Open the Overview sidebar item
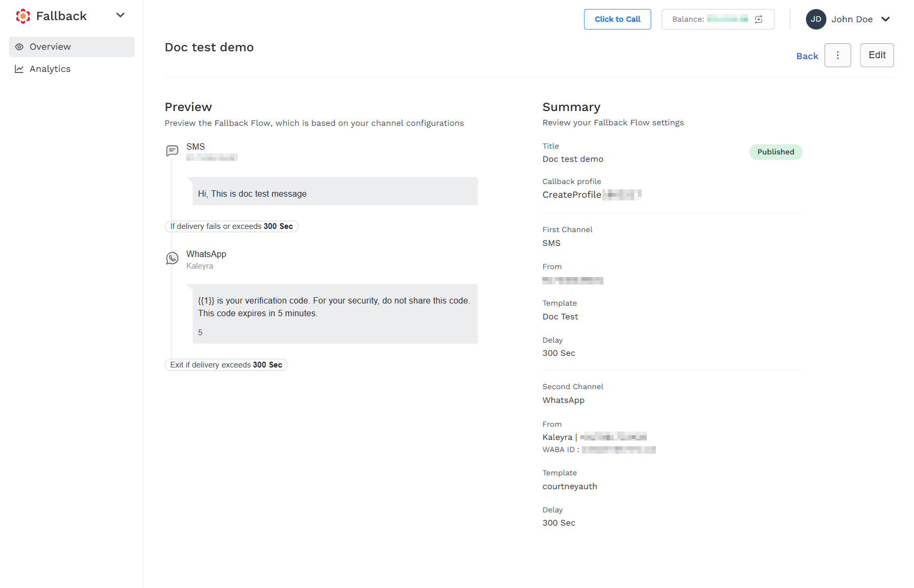 click(72, 47)
